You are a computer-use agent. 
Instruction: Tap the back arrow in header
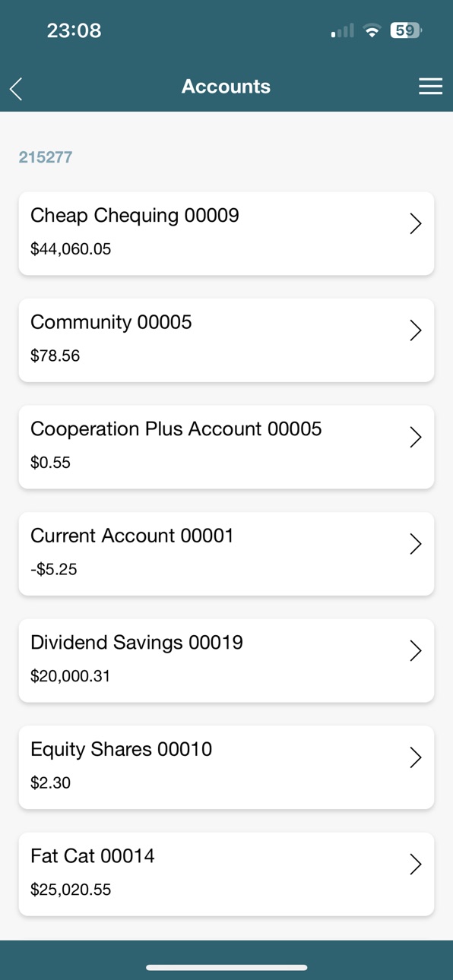tap(16, 89)
